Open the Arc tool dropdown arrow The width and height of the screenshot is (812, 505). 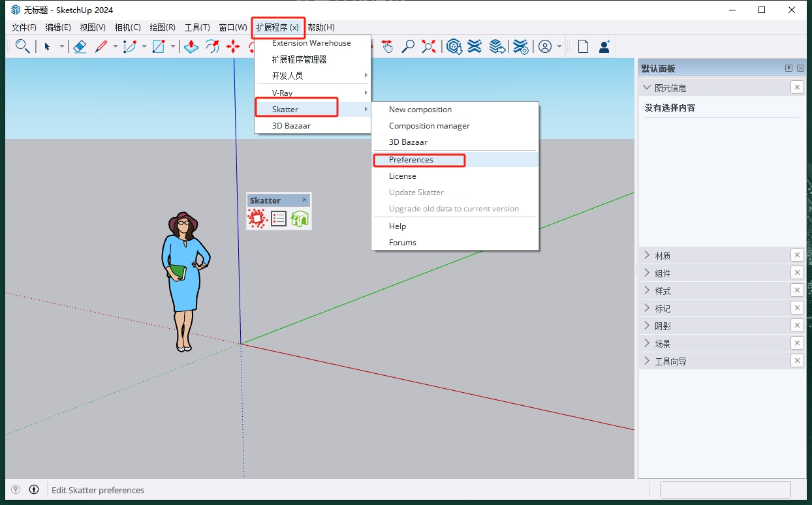pos(144,46)
